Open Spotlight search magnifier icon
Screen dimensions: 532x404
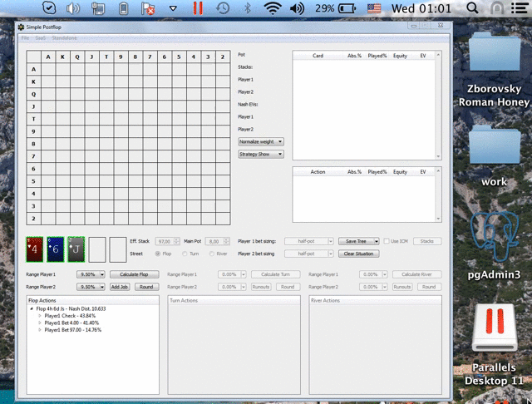click(x=473, y=8)
